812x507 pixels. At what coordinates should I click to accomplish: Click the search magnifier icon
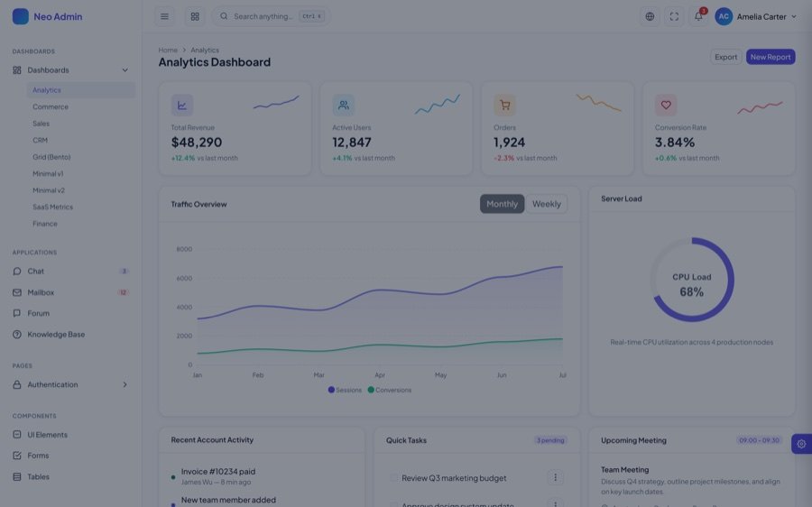[x=224, y=16]
